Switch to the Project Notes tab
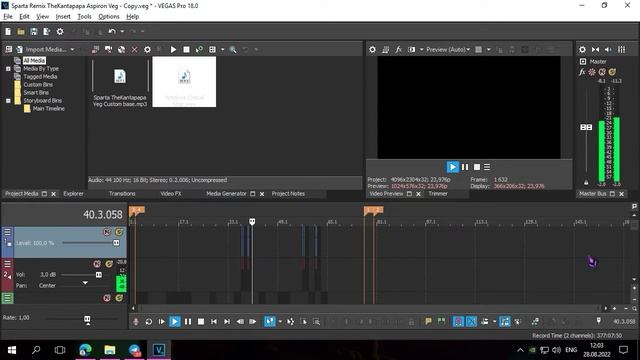 (x=288, y=193)
